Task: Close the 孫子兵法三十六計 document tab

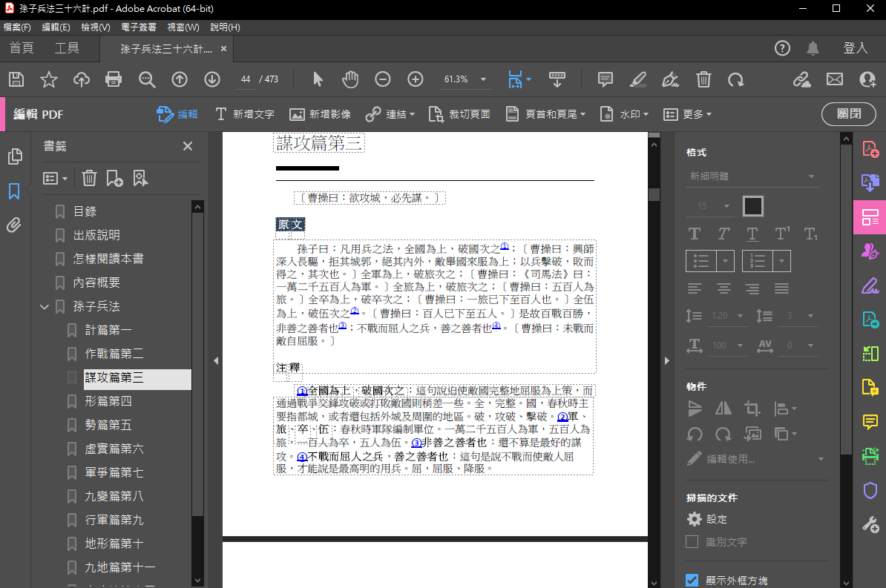Action: click(x=224, y=49)
